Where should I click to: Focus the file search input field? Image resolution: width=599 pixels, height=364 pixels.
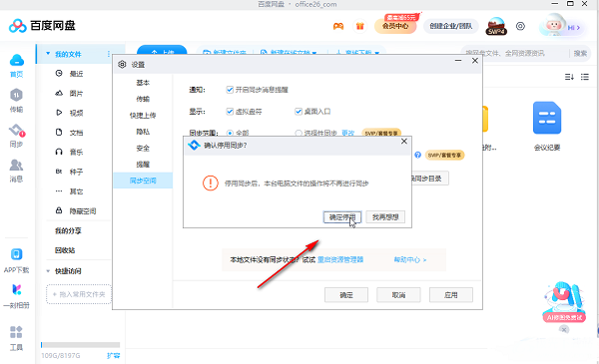514,54
